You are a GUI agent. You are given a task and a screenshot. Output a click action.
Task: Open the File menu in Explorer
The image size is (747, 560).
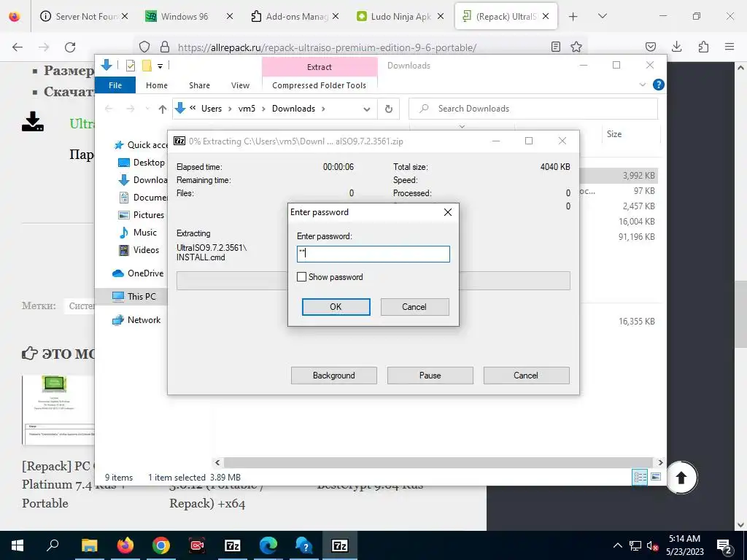(115, 85)
